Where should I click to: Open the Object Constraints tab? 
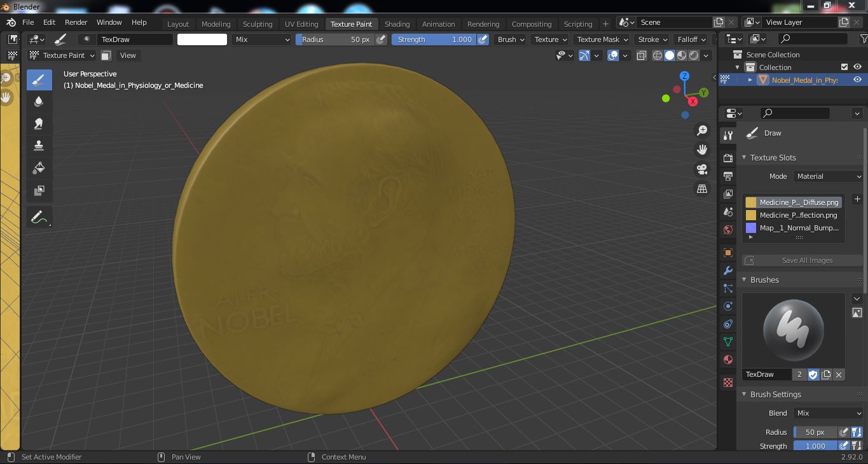pos(728,324)
